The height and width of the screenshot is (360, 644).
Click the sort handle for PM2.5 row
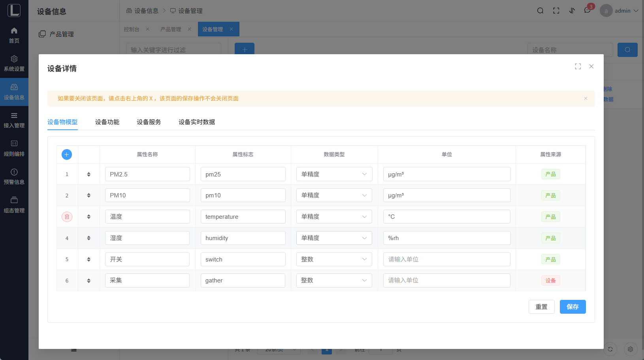pos(89,174)
